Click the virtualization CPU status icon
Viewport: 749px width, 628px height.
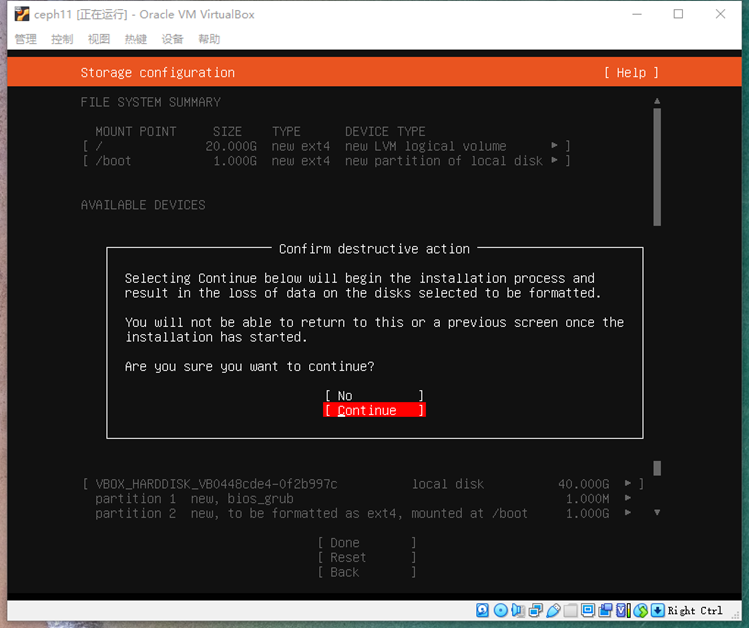[x=622, y=610]
